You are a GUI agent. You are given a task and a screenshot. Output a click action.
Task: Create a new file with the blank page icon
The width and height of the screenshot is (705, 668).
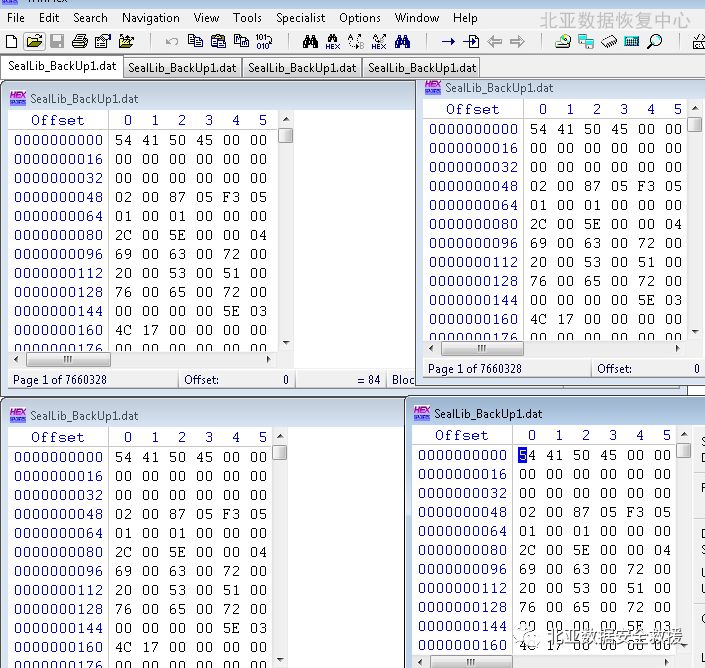11,42
